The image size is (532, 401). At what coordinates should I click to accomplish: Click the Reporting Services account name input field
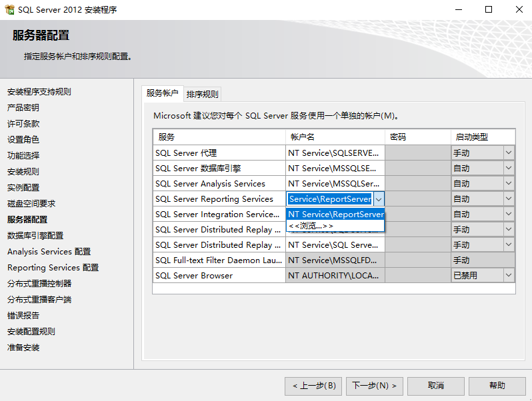click(x=330, y=199)
